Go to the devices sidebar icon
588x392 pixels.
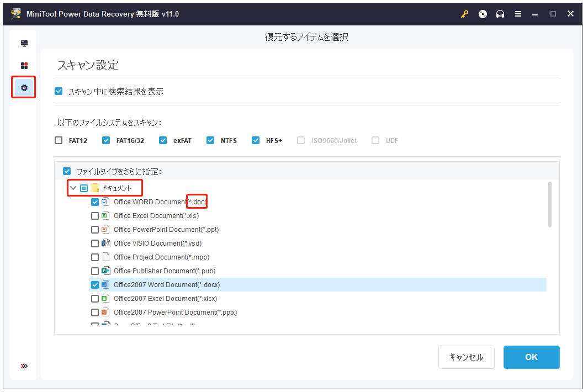coord(24,44)
